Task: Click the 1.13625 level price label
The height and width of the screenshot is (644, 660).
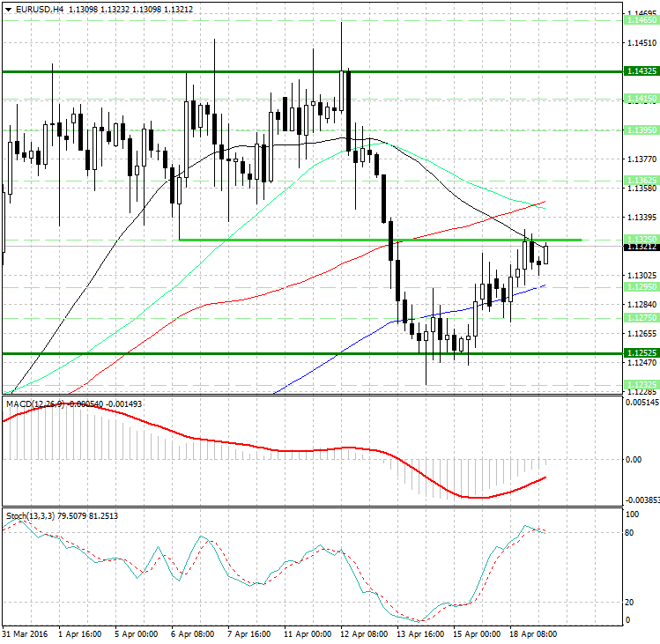Action: tap(641, 180)
